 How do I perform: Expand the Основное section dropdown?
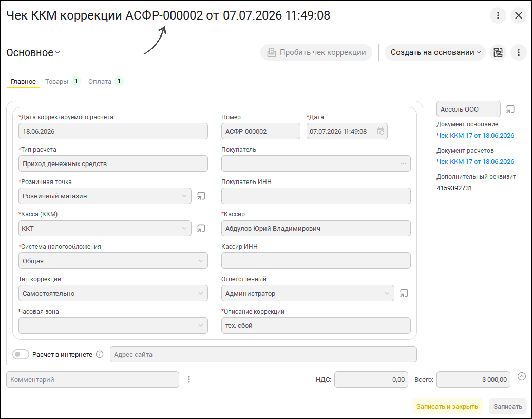pyautogui.click(x=33, y=52)
